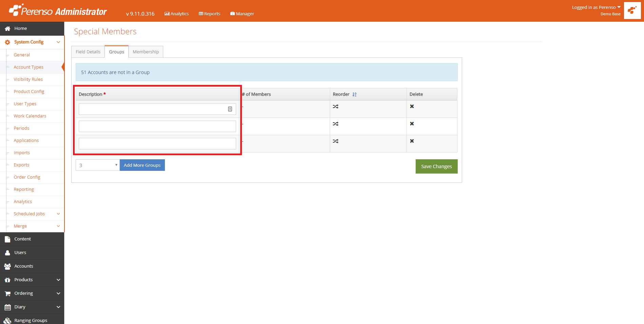Click the Accounts group icon
The image size is (644, 324).
7,266
